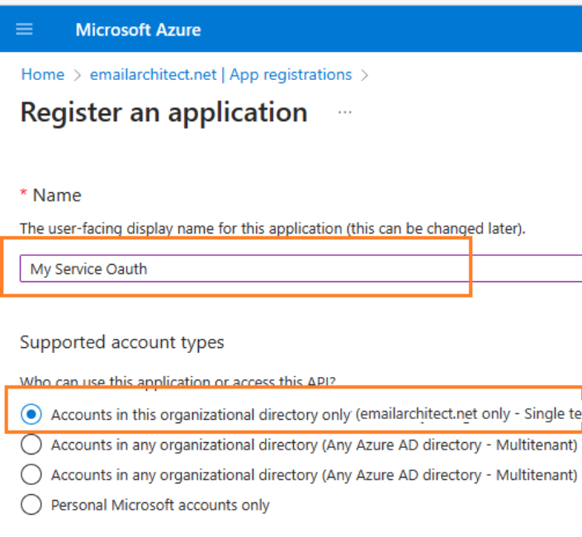The height and width of the screenshot is (537, 582).
Task: Select Accounts in this organizational directory only
Action: click(x=31, y=414)
